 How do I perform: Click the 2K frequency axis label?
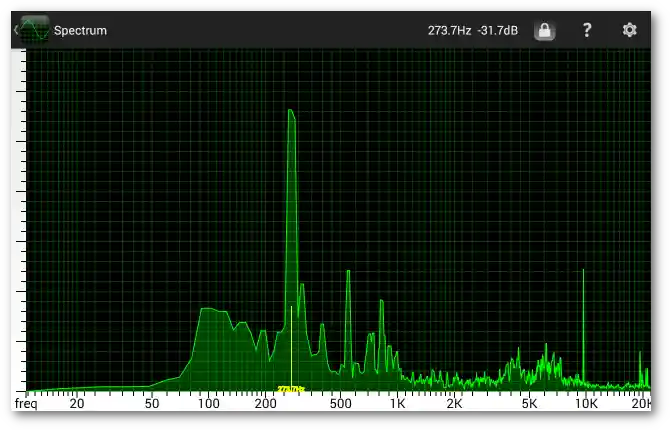pos(454,403)
